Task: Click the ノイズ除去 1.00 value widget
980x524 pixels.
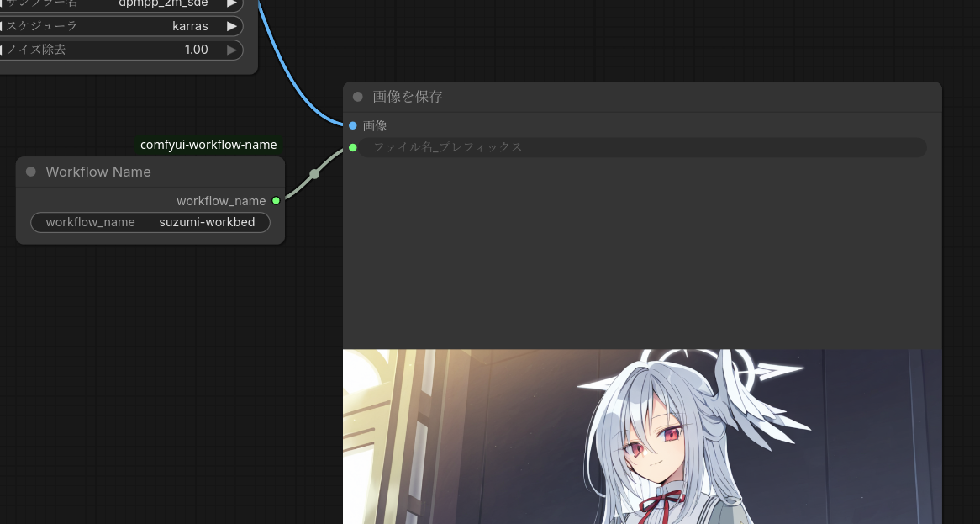Action: click(121, 50)
